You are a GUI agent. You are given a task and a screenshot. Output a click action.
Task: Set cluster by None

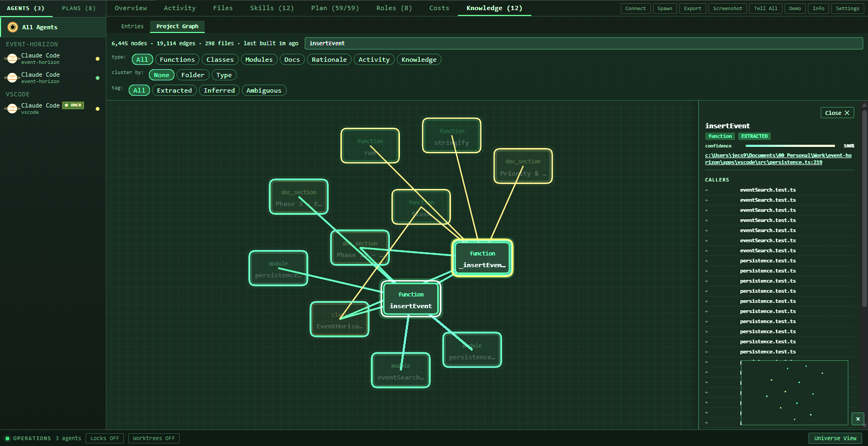tap(162, 75)
